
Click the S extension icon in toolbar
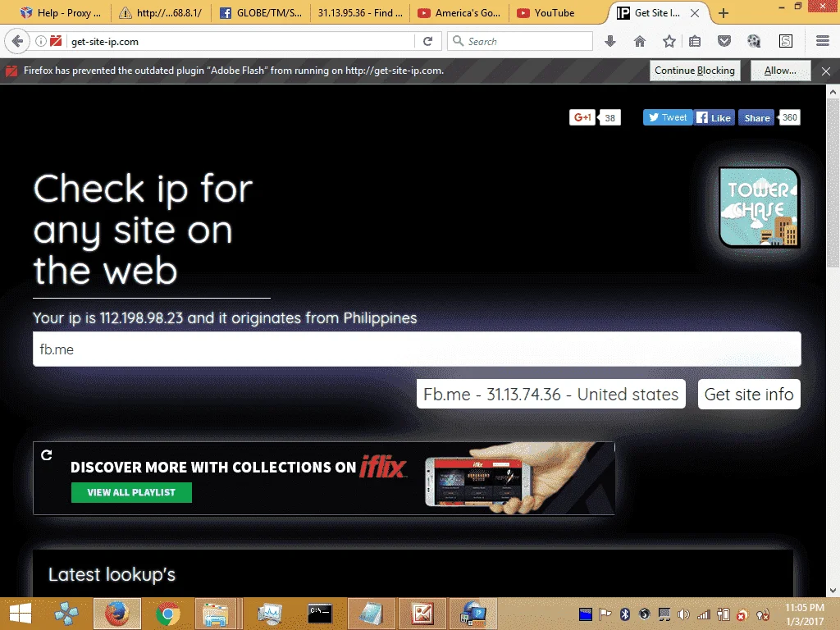tap(785, 41)
